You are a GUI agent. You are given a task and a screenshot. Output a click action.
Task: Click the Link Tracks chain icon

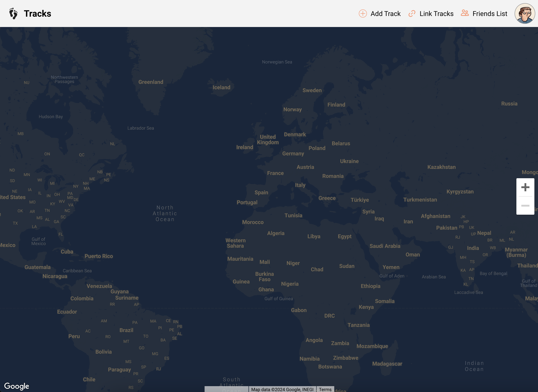[412, 14]
